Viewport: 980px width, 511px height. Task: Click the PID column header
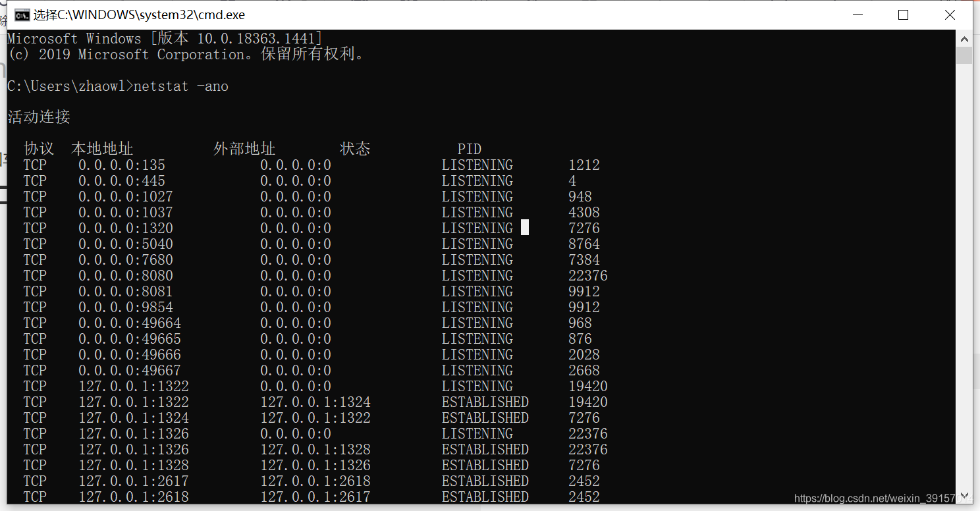point(470,149)
